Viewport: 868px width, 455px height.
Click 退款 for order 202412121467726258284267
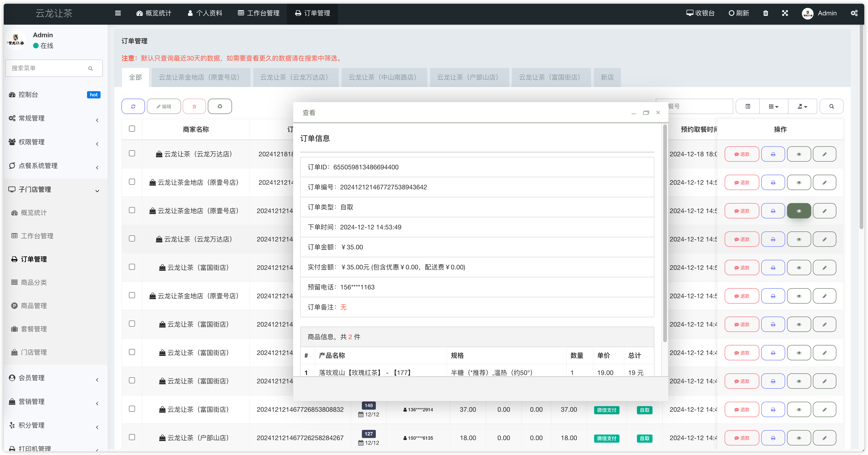(742, 438)
